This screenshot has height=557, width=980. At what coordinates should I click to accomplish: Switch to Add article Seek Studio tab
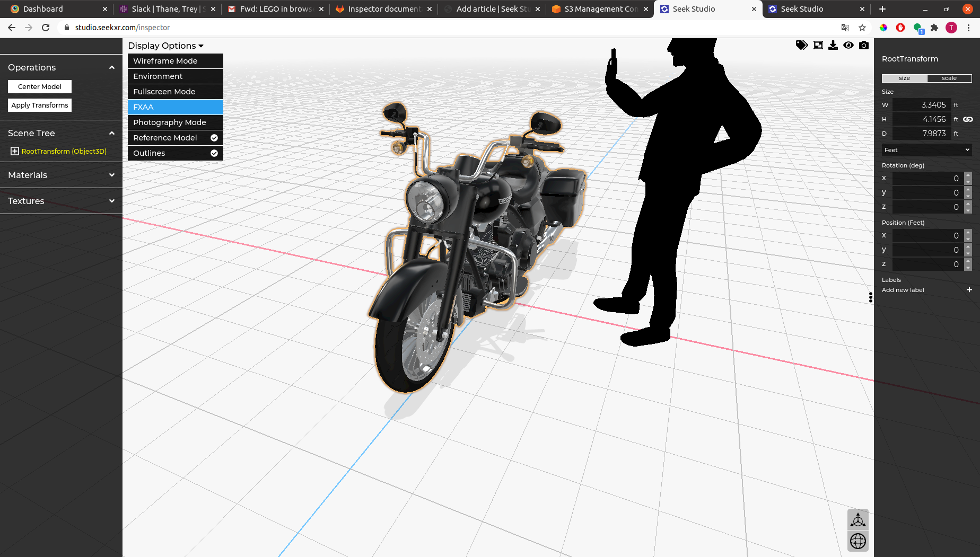point(492,9)
